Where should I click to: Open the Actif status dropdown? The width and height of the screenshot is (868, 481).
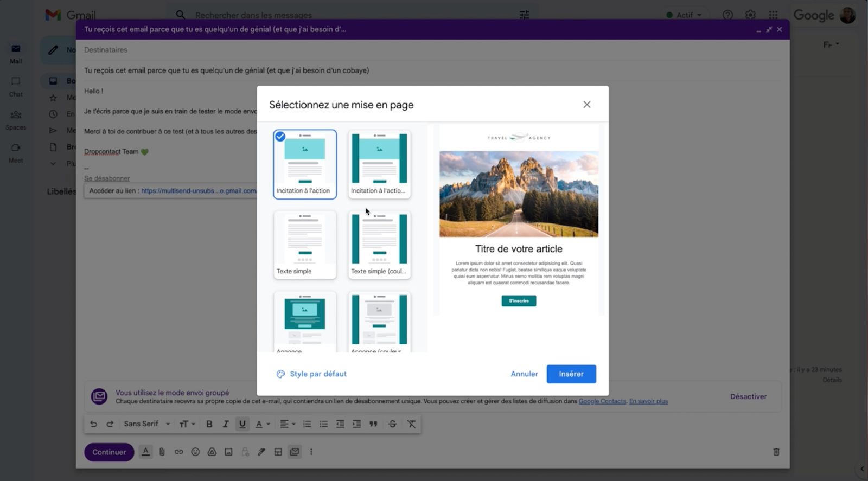click(684, 15)
